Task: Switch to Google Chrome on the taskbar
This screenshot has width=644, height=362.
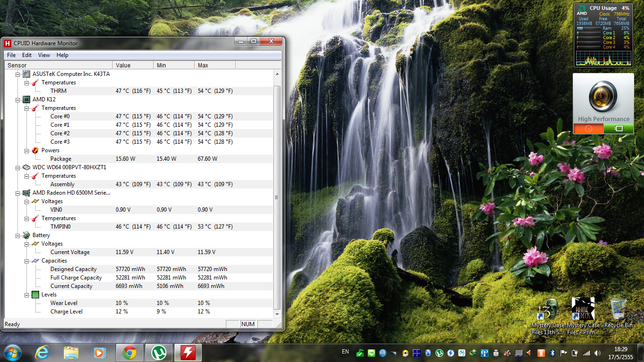Action: (130, 353)
